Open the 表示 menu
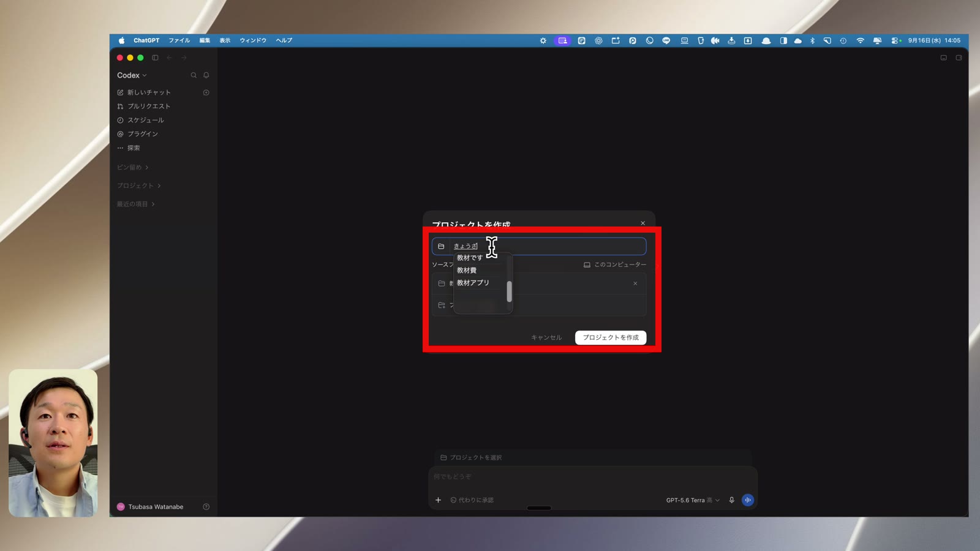The width and height of the screenshot is (980, 551). 225,40
